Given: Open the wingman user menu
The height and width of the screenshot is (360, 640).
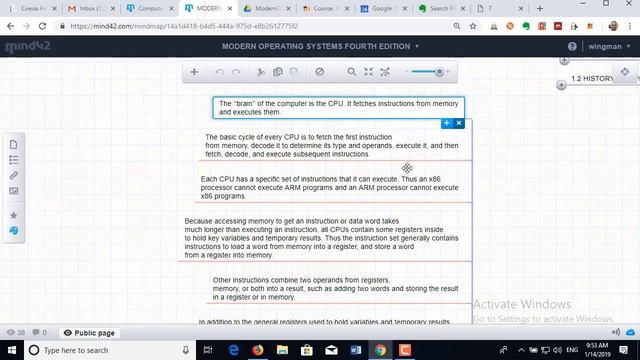Looking at the screenshot, I should click(609, 47).
